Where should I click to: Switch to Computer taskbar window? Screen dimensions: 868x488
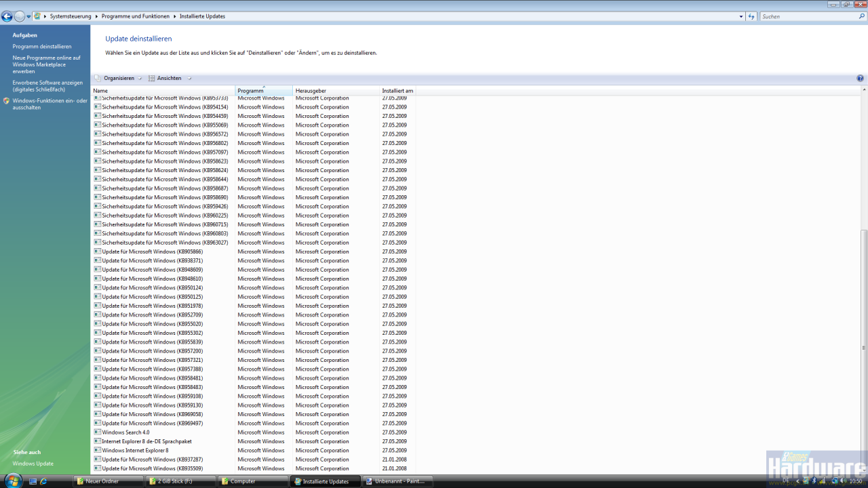(x=253, y=481)
